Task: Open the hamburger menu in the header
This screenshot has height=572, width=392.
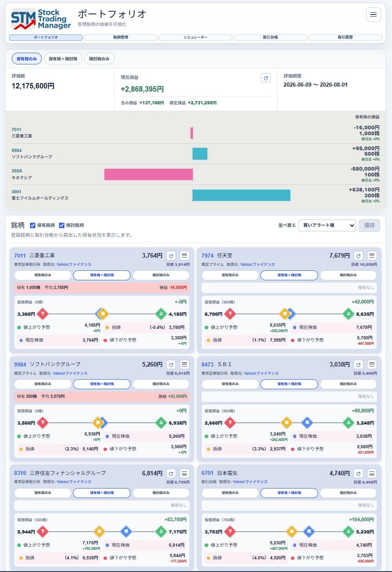Action: pyautogui.click(x=373, y=15)
